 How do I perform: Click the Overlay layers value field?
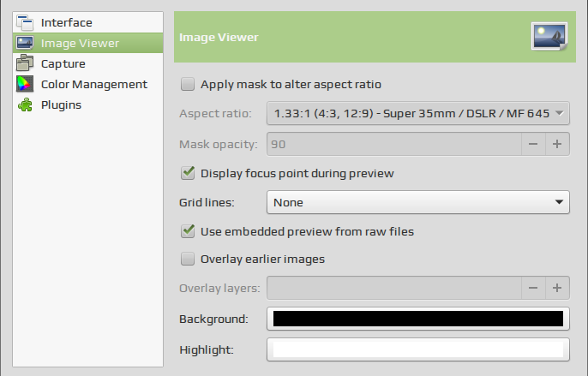[393, 288]
